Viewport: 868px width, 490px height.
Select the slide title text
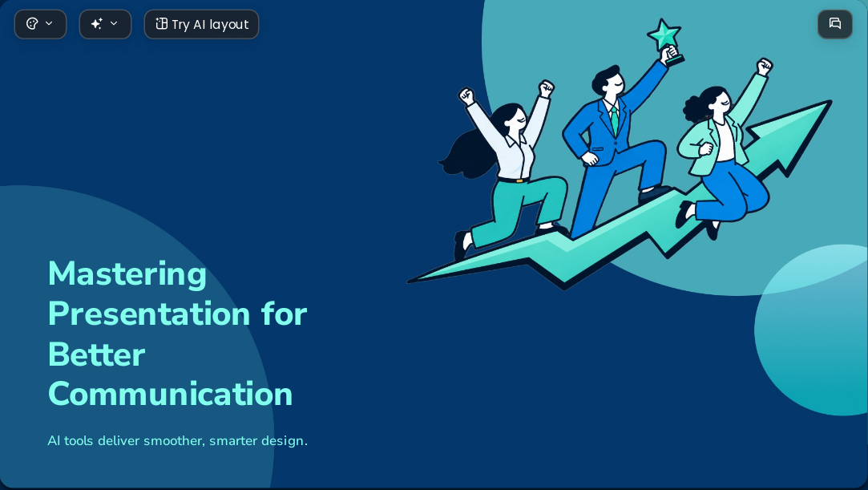177,334
